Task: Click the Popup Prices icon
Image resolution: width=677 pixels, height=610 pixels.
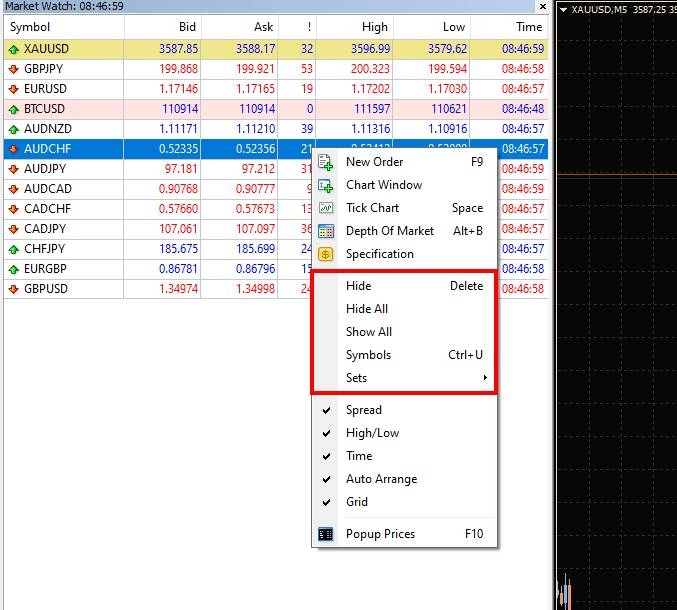Action: point(326,534)
